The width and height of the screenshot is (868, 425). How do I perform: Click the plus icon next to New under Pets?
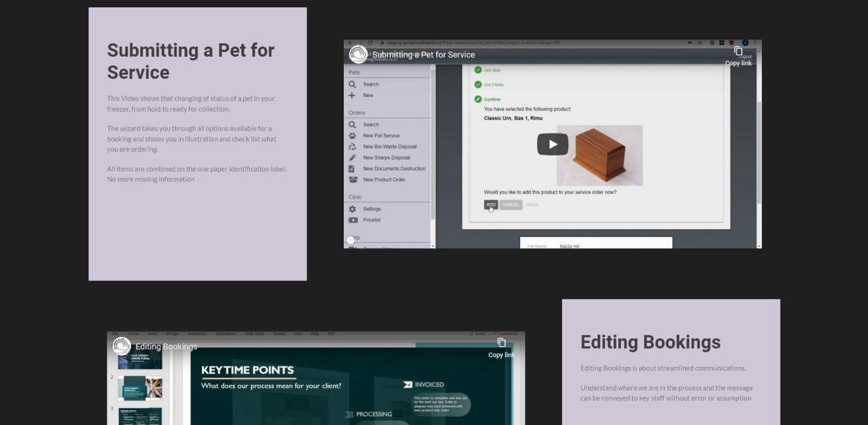pos(353,95)
